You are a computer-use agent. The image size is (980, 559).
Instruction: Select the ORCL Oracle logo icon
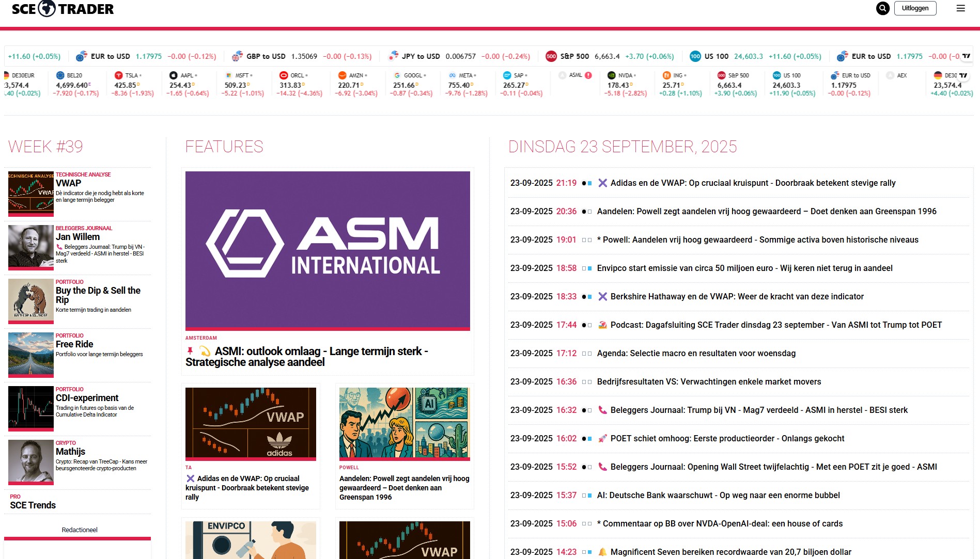point(284,75)
